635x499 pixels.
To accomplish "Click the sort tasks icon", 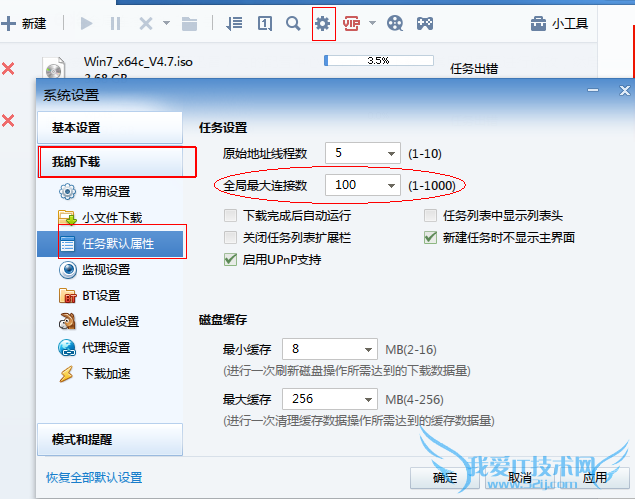I will point(234,23).
